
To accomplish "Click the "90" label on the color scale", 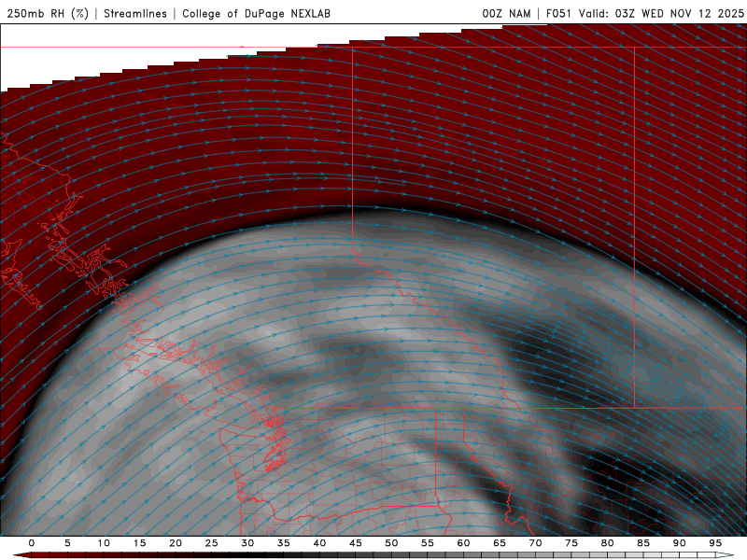I will coord(680,543).
